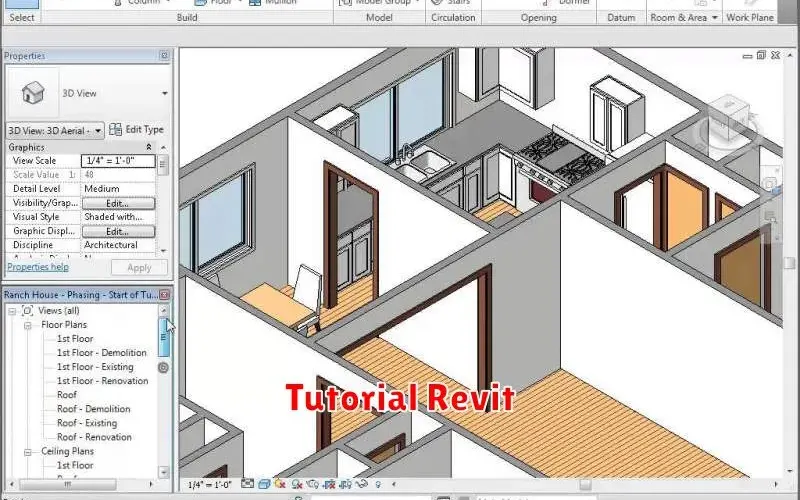
Task: Click 3D view horizontal scrollbar thumb
Action: click(585, 484)
